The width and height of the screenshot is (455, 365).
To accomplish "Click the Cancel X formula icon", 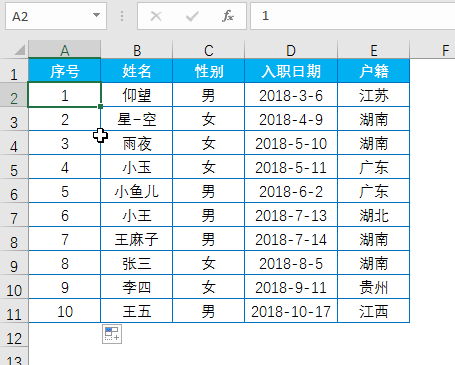I will coord(156,16).
